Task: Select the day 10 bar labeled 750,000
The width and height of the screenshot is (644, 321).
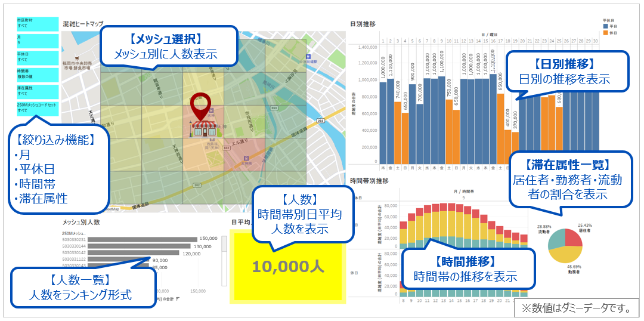Action: pyautogui.click(x=449, y=132)
